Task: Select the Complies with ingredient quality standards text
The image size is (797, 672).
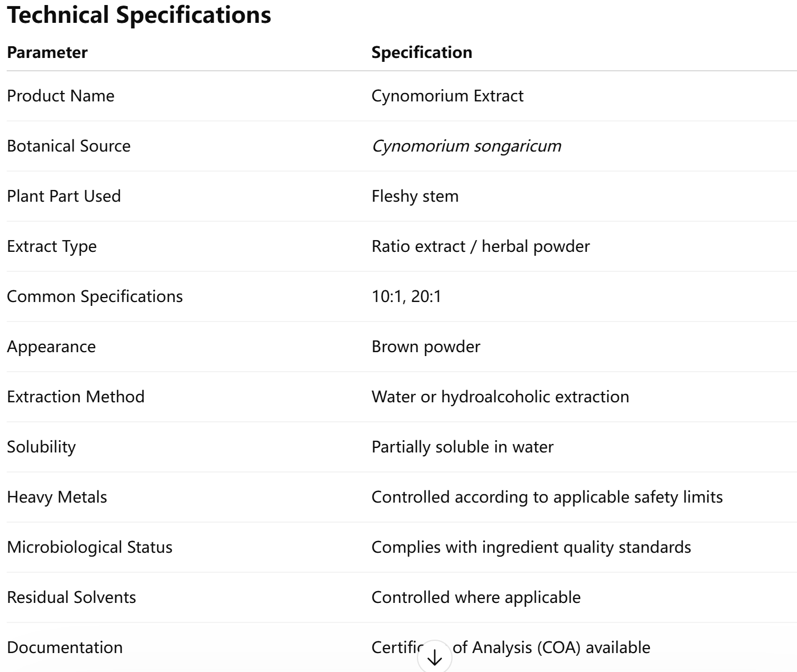Action: pos(531,547)
